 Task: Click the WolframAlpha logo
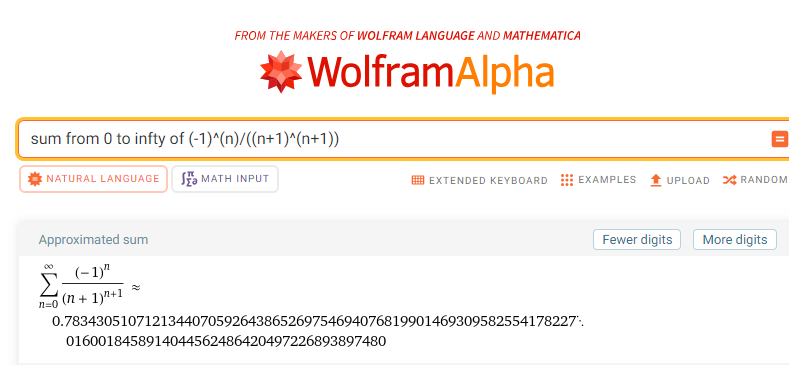pos(407,72)
